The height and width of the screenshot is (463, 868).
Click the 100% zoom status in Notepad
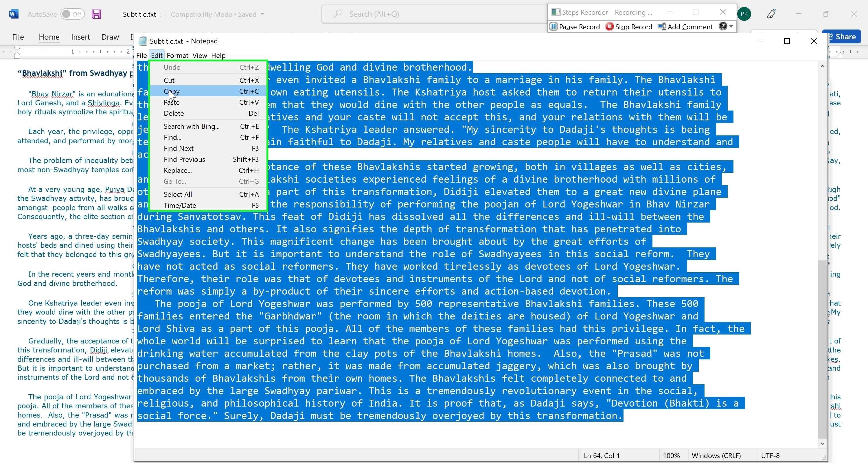(x=671, y=456)
